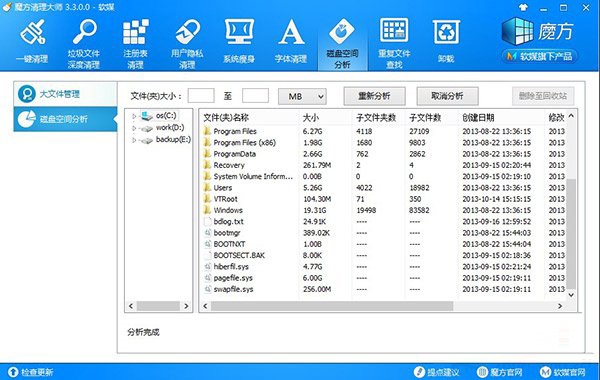Open the 系统瘦身 system slimming tool
Viewport: 600px width, 380px height.
(239, 42)
